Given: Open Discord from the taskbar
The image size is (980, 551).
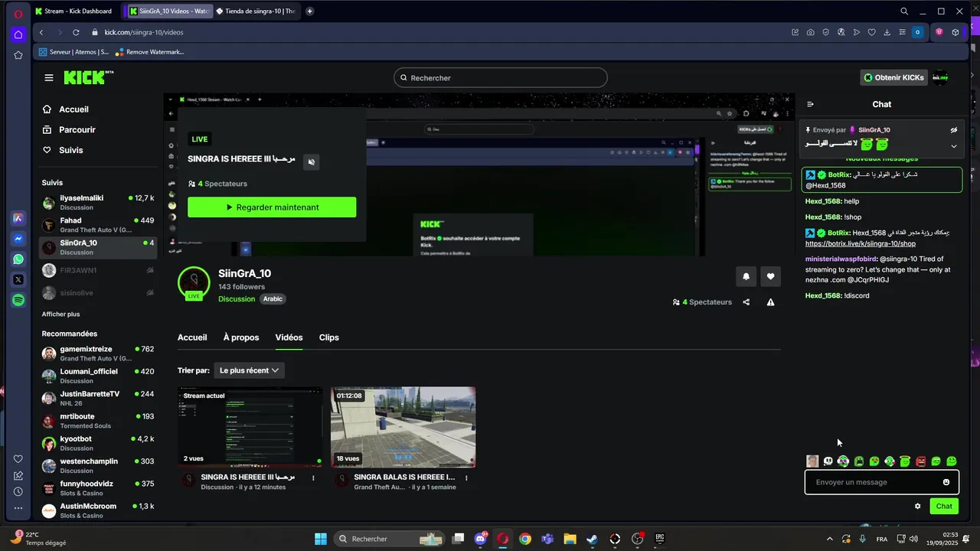Looking at the screenshot, I should tap(480, 539).
